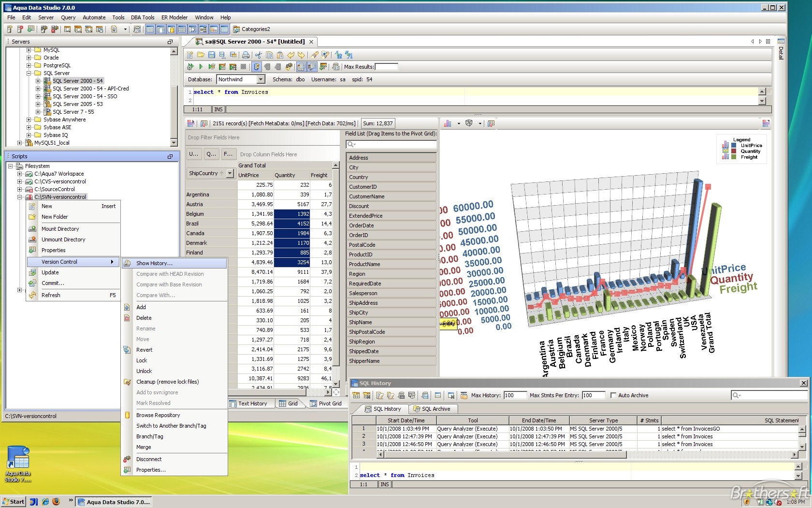The height and width of the screenshot is (508, 812).
Task: Click the Paste clipboard icon
Action: tap(280, 55)
